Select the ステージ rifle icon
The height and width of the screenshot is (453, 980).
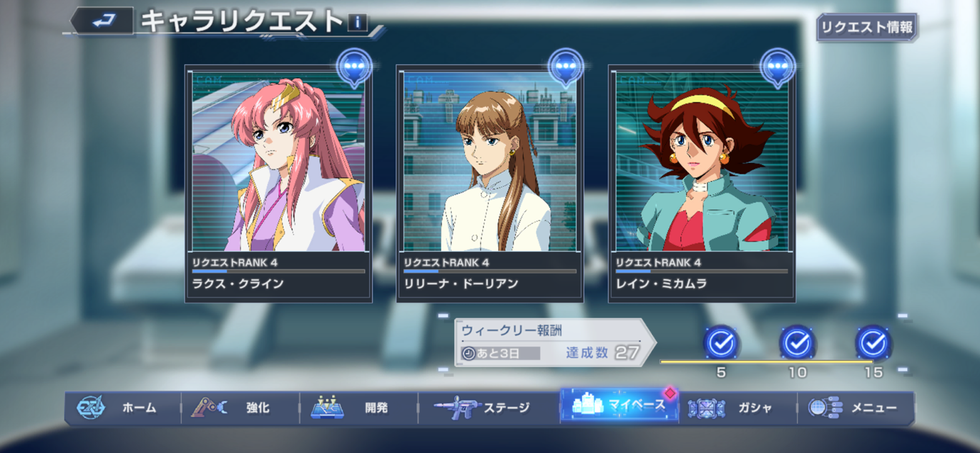[457, 408]
